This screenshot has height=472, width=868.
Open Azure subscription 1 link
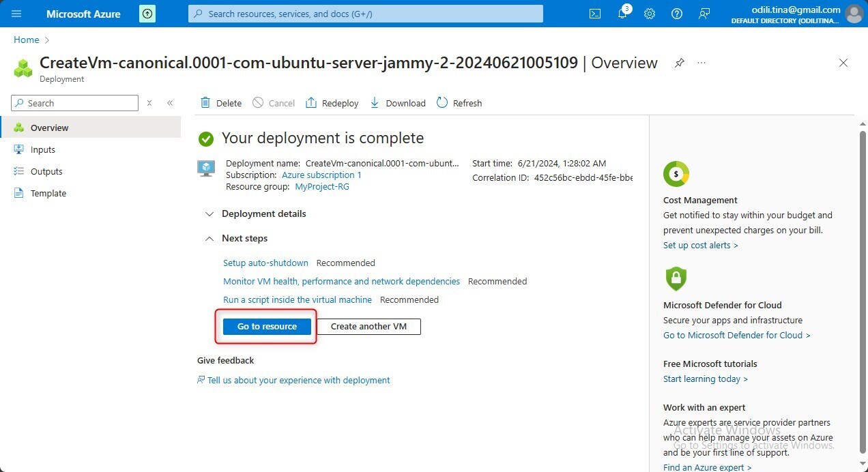point(321,175)
